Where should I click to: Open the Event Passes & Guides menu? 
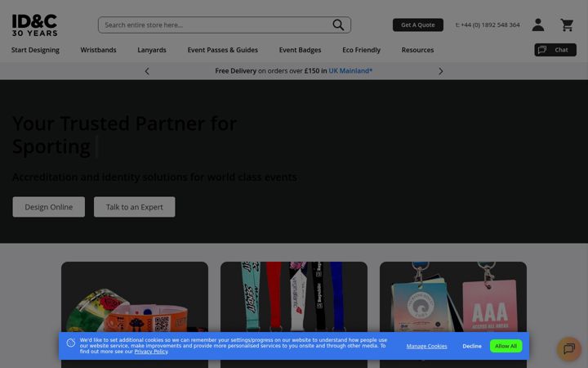[x=223, y=50]
